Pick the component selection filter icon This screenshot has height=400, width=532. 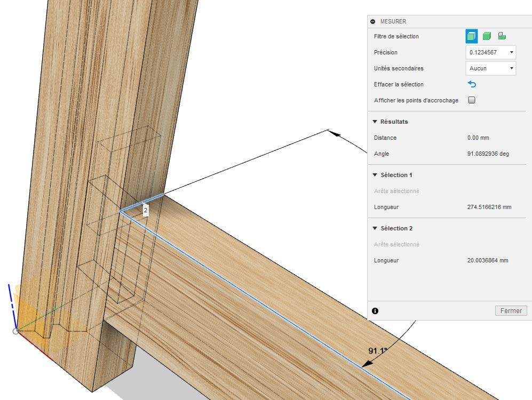click(x=502, y=36)
